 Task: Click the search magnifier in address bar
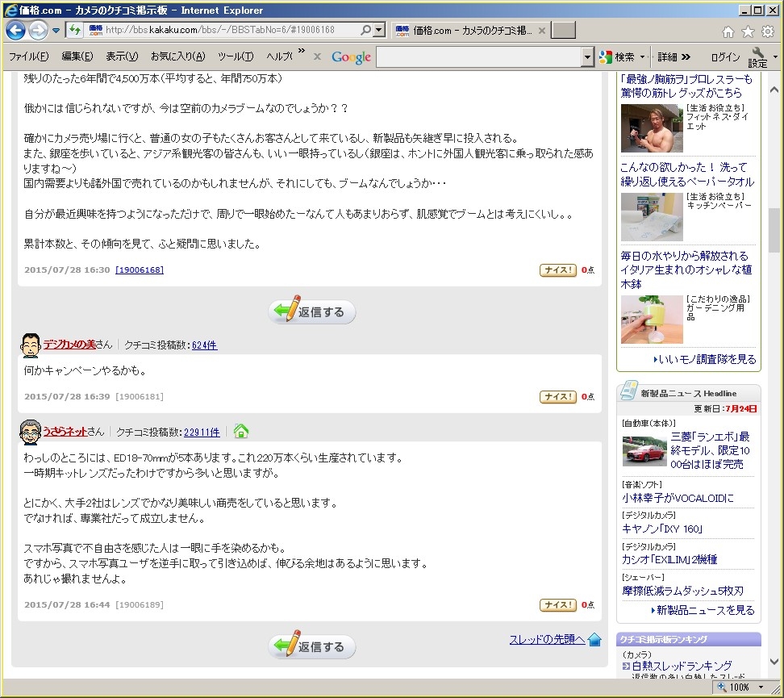tap(365, 30)
